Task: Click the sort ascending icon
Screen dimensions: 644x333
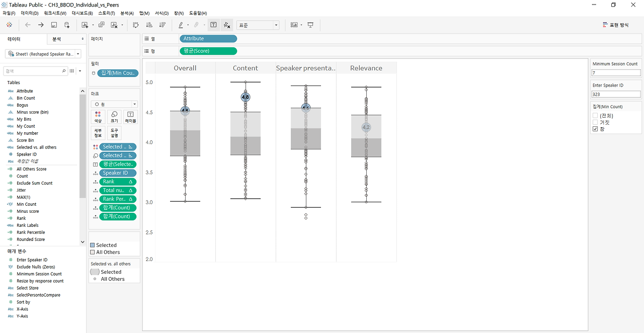Action: 149,25
